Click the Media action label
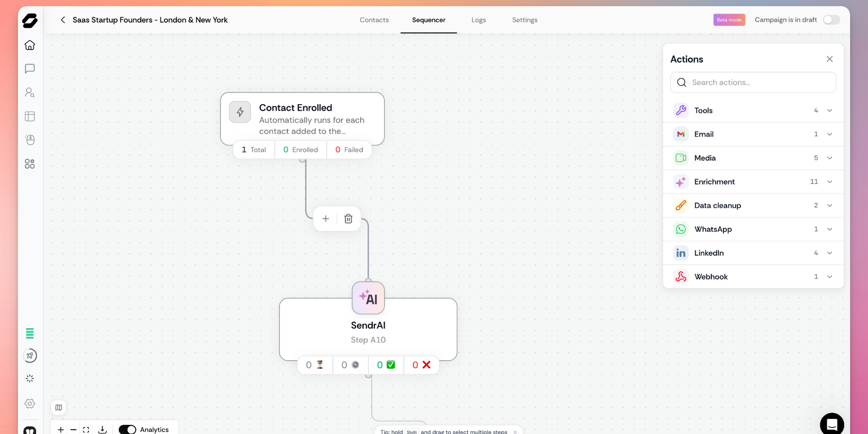Viewport: 868px width, 434px height. point(705,158)
